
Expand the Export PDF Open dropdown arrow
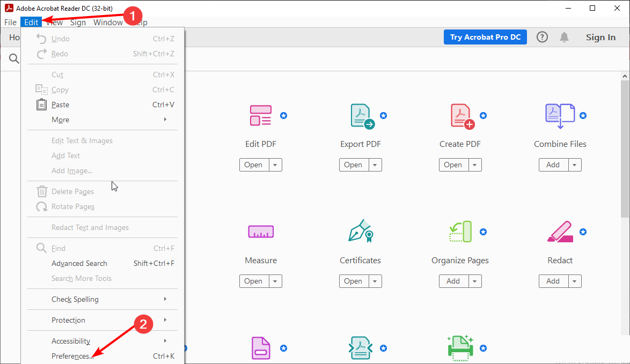pyautogui.click(x=375, y=165)
